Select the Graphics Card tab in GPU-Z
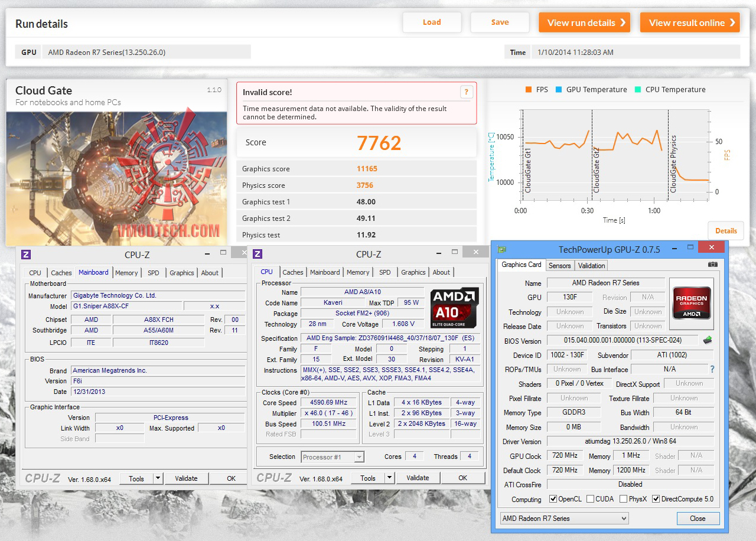Image resolution: width=756 pixels, height=541 pixels. (x=522, y=265)
